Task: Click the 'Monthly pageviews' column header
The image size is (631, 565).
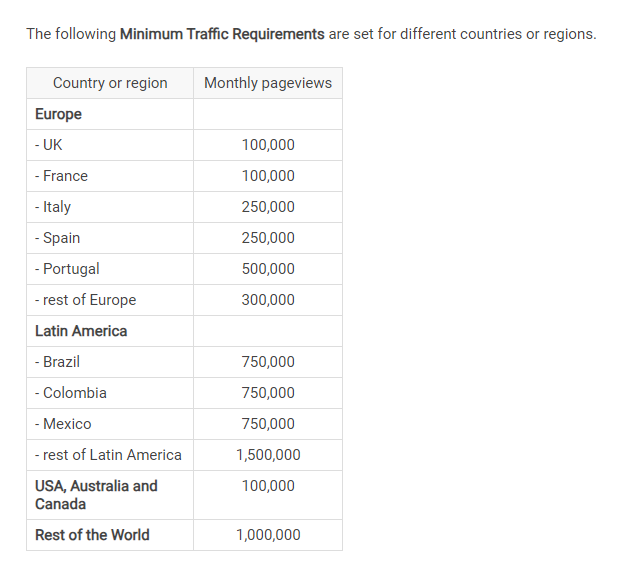Action: pos(268,83)
